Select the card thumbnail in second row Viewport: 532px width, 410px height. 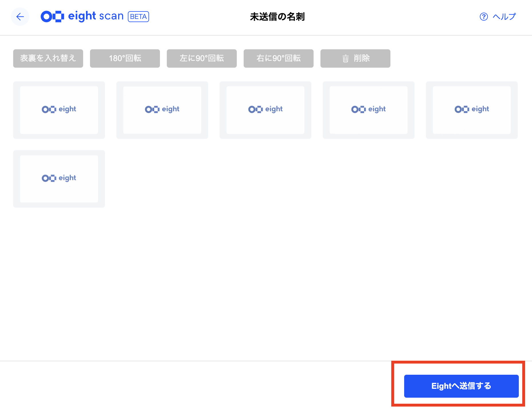click(59, 178)
